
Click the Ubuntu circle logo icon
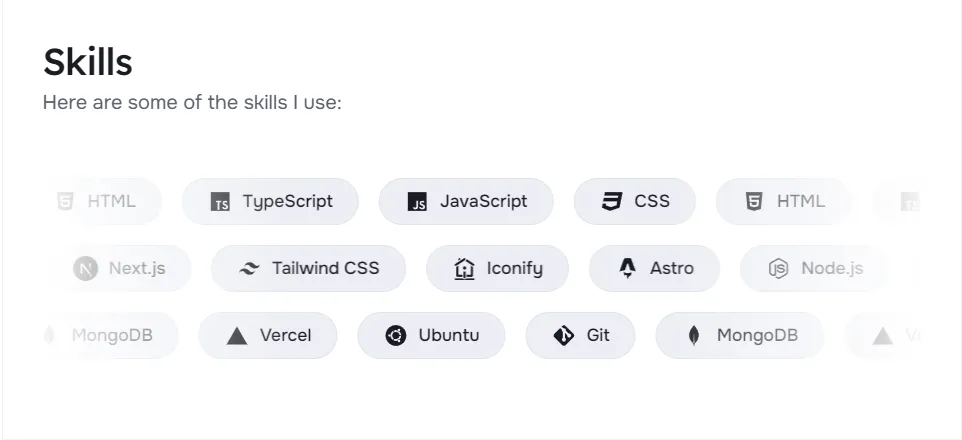[396, 336]
